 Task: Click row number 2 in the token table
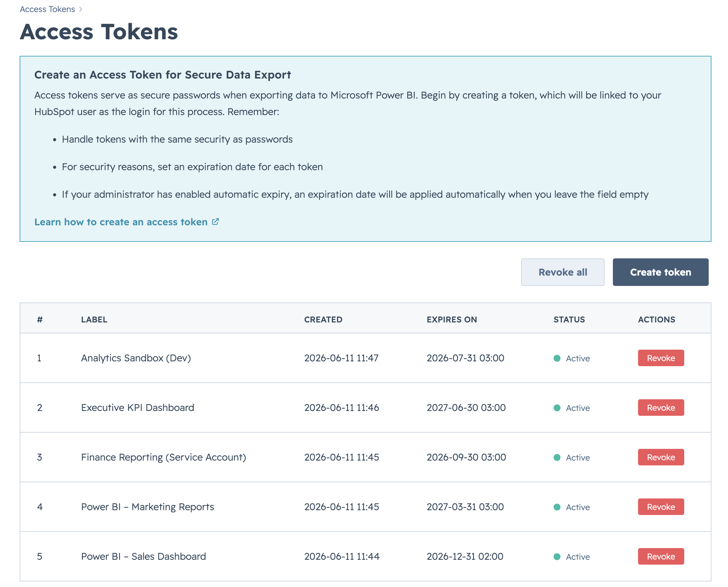coord(40,408)
